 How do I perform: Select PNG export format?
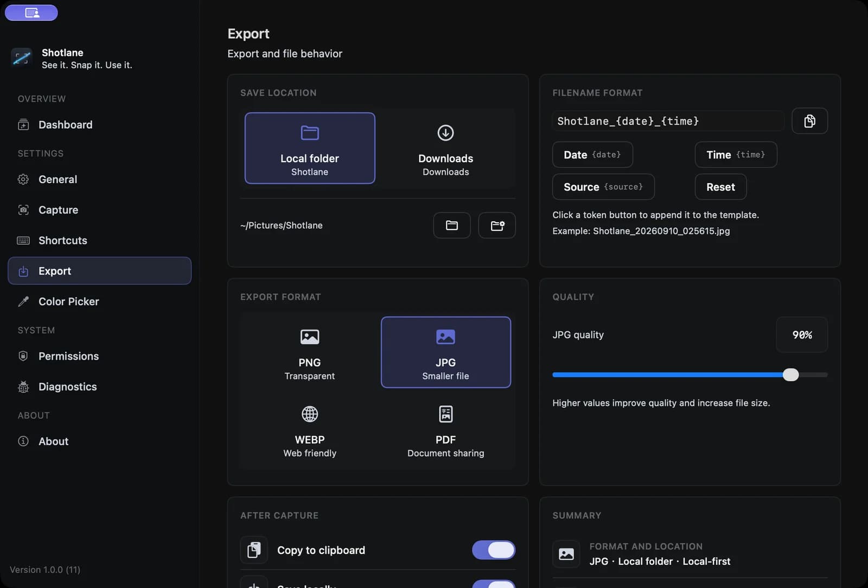point(310,352)
